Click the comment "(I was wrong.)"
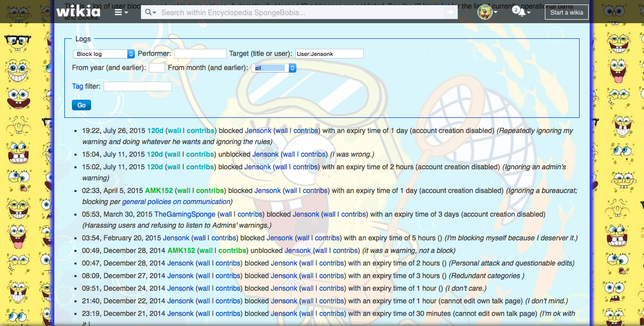The height and width of the screenshot is (326, 644). pos(352,154)
